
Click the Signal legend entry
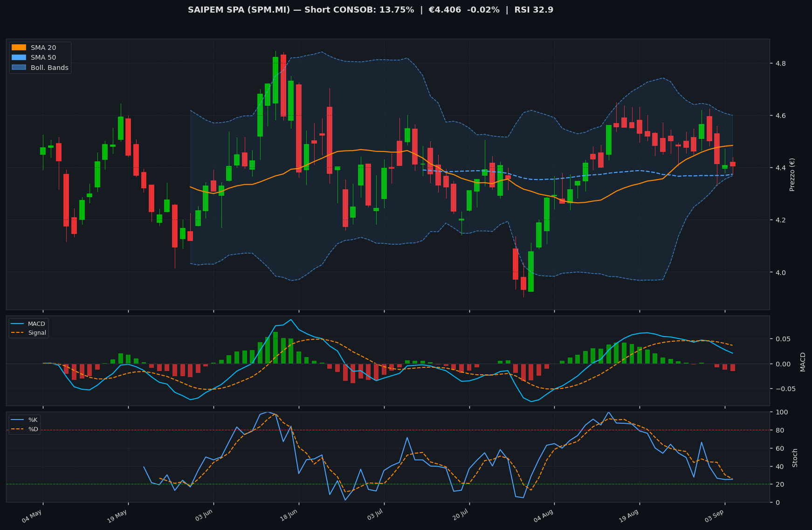coord(28,333)
